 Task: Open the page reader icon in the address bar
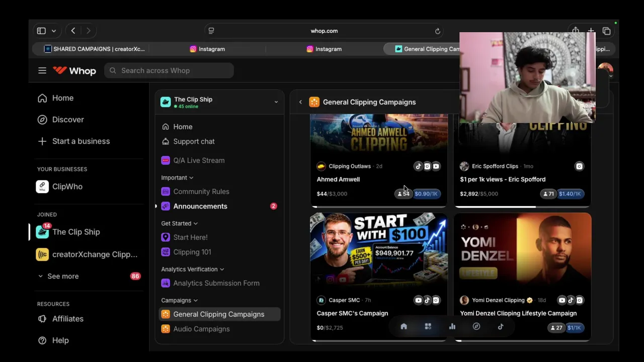(211, 31)
